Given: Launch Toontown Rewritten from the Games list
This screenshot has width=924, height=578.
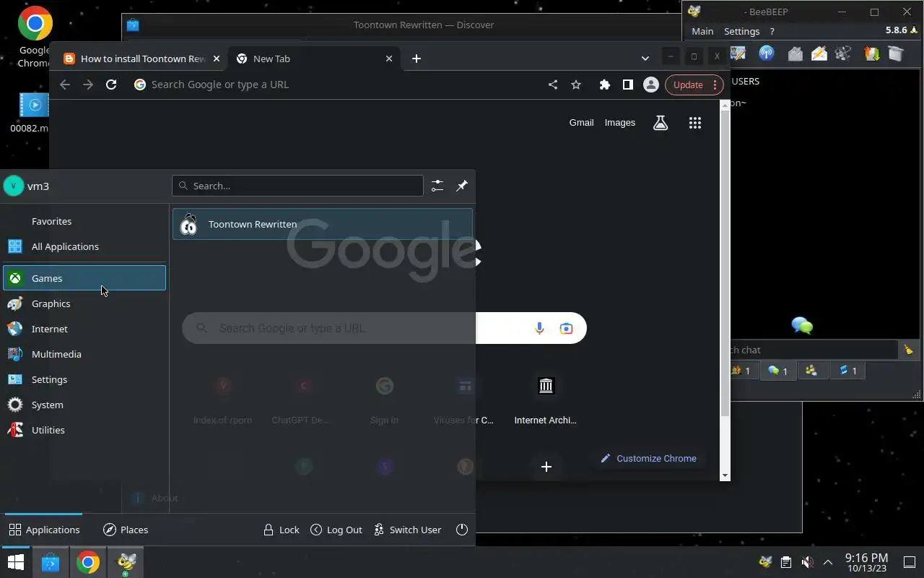Looking at the screenshot, I should tap(323, 224).
